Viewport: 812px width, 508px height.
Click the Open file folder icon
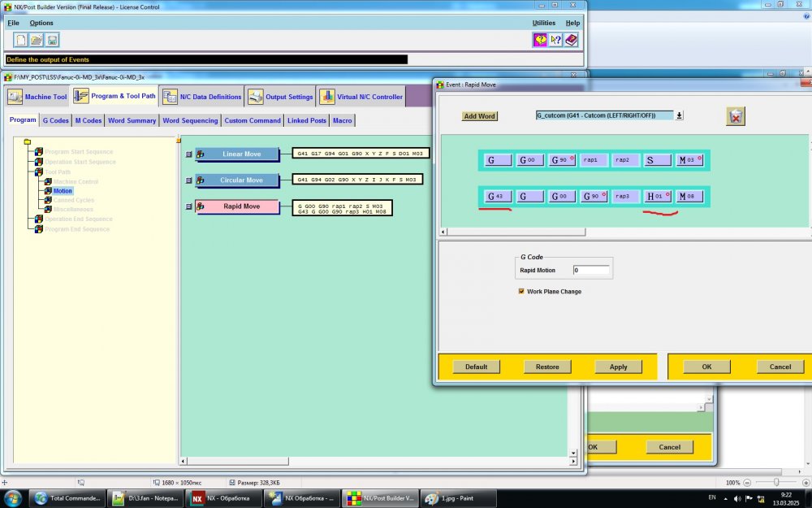pyautogui.click(x=37, y=40)
